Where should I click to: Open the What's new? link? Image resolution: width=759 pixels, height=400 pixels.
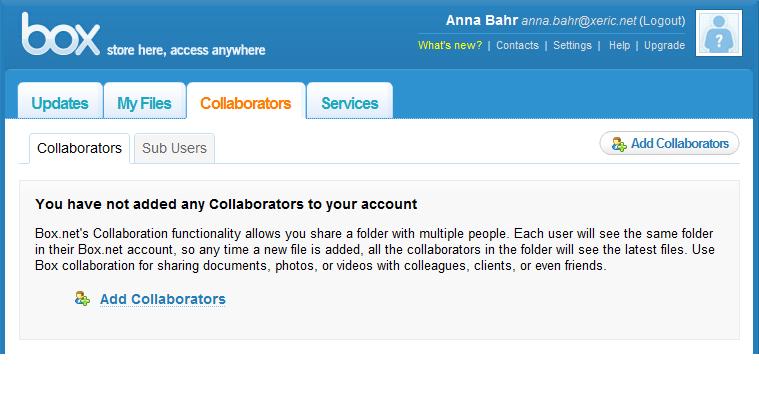(x=450, y=46)
